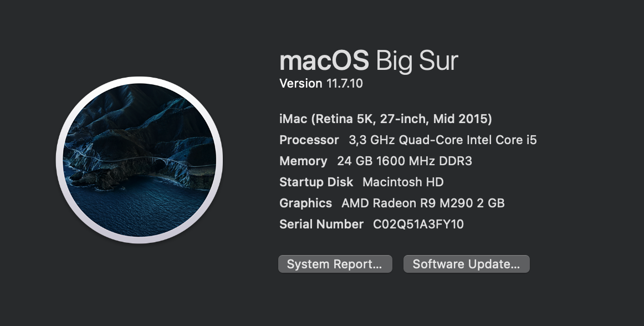Click the Graphics label text
Viewport: 644px width, 326px height.
[x=305, y=203]
